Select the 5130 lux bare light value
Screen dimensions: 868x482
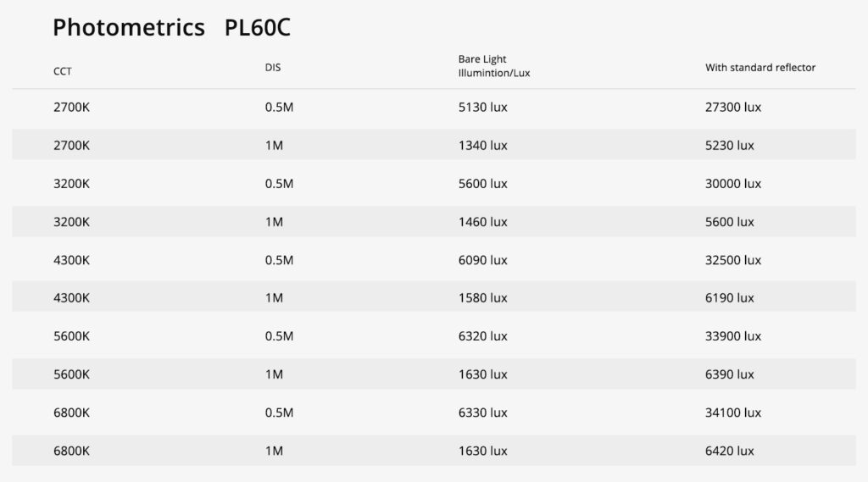[x=482, y=108]
